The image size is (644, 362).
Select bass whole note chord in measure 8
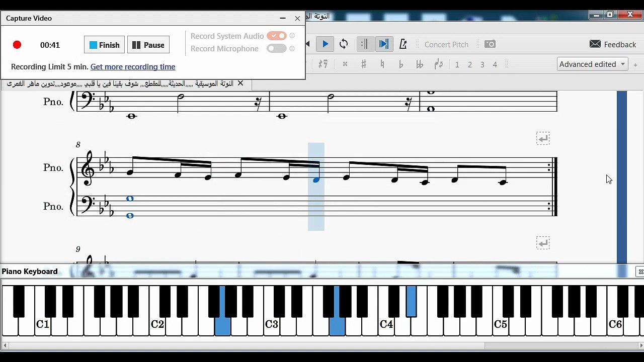(130, 207)
